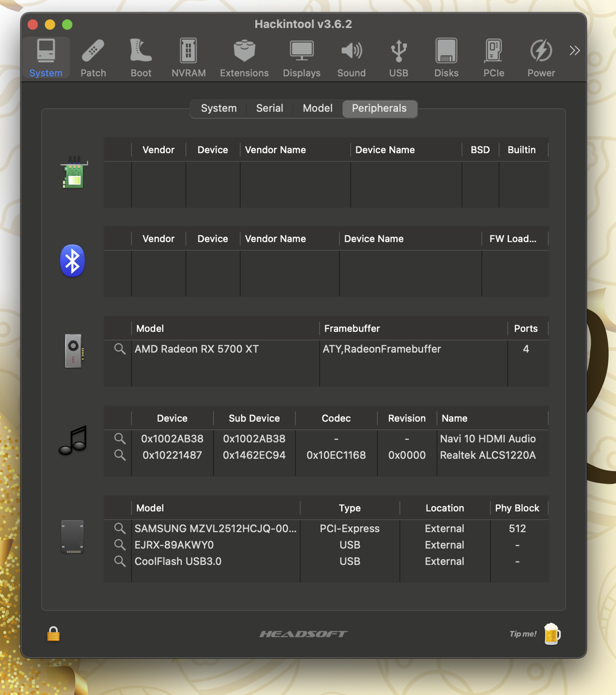This screenshot has width=616, height=695.
Task: Switch to the Serial tab
Action: pos(269,108)
